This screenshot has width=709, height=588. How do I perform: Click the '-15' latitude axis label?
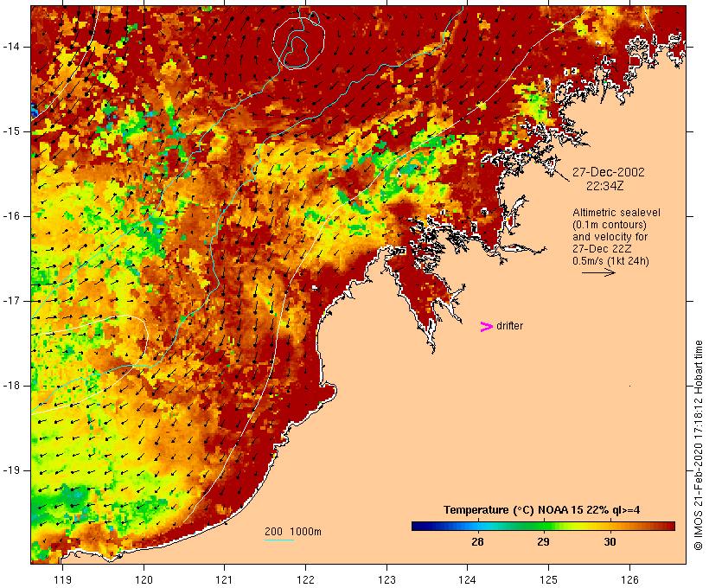point(10,131)
